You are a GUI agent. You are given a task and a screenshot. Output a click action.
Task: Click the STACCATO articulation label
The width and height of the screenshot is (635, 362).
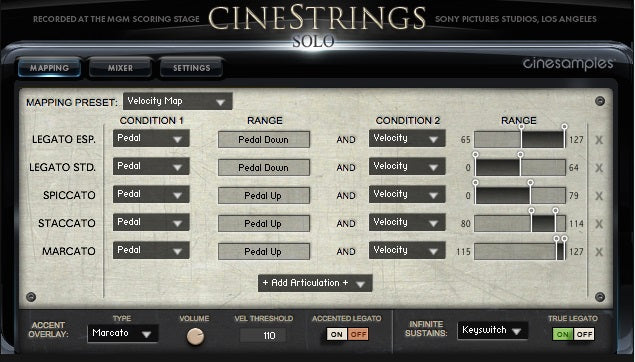[67, 224]
